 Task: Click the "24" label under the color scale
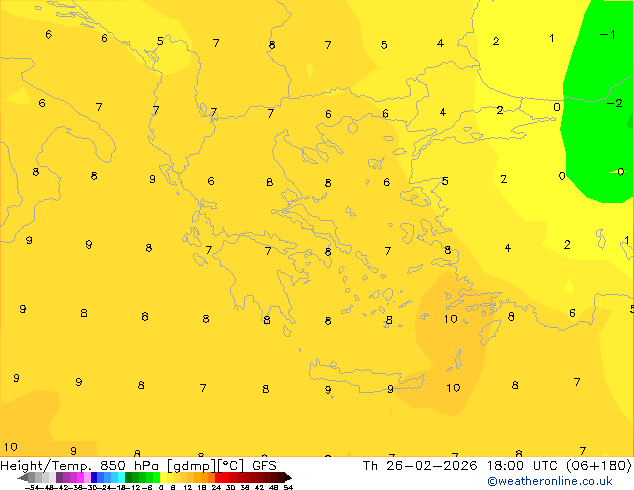click(216, 488)
